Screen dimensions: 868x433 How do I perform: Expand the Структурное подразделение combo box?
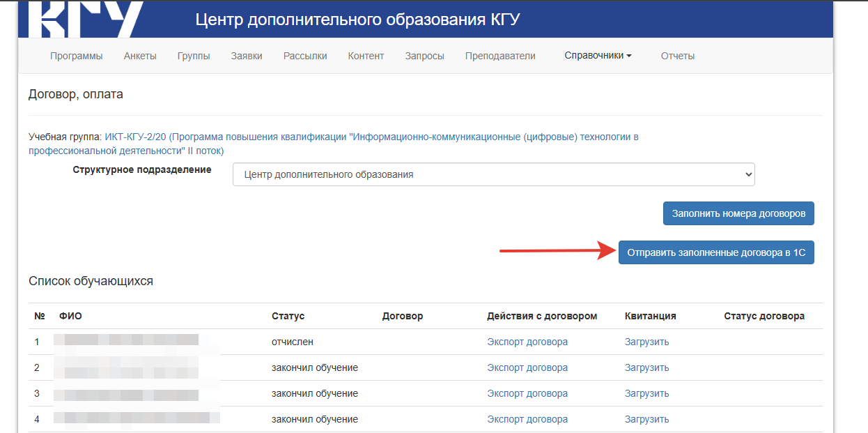[x=493, y=174]
